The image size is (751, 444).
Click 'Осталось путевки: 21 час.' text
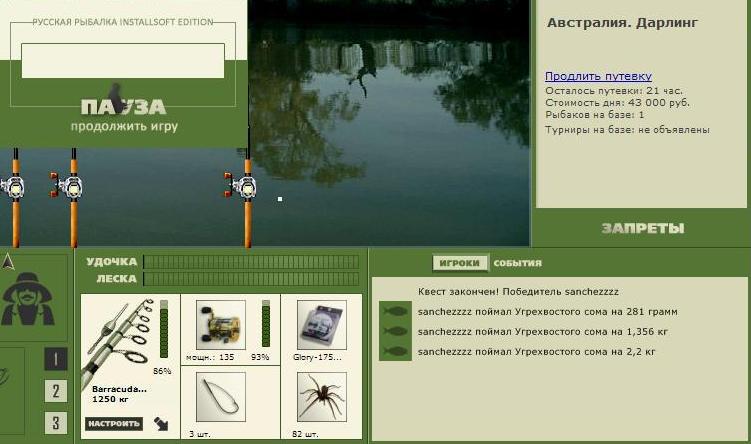click(x=614, y=91)
